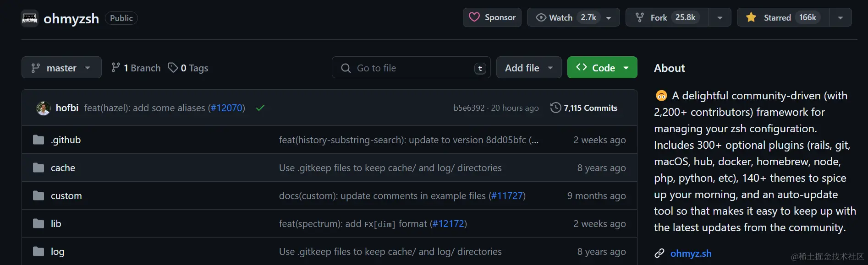Open pull request #11727 link
The width and height of the screenshot is (868, 265).
tap(507, 196)
